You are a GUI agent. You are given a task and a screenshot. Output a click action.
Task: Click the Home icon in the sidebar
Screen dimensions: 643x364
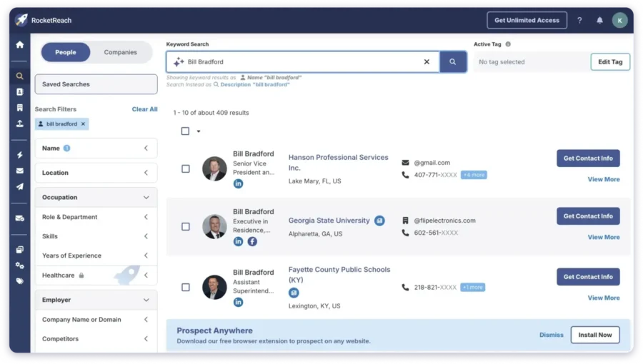19,45
